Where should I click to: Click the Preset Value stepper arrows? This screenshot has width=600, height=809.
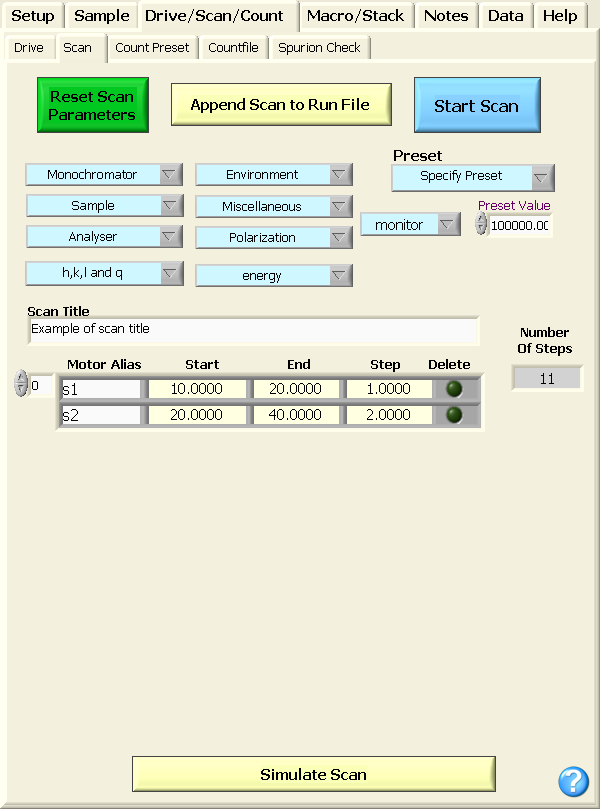point(481,225)
